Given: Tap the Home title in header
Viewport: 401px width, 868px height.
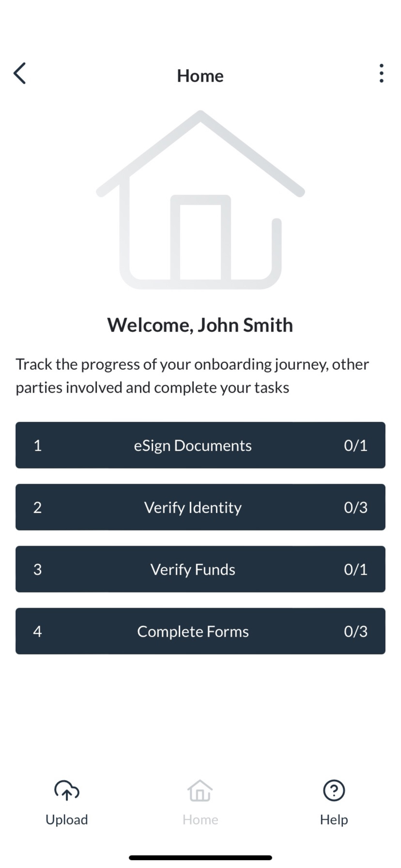Looking at the screenshot, I should click(200, 76).
